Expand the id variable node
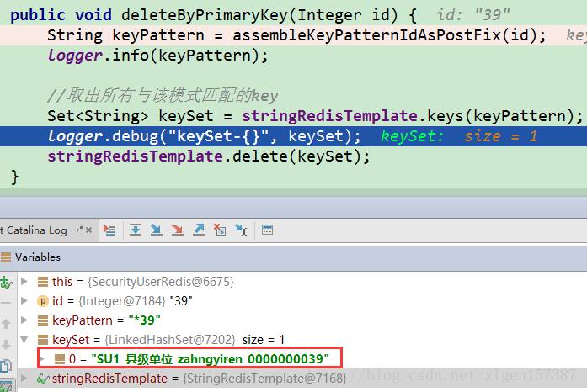Image resolution: width=587 pixels, height=392 pixels. tap(24, 301)
